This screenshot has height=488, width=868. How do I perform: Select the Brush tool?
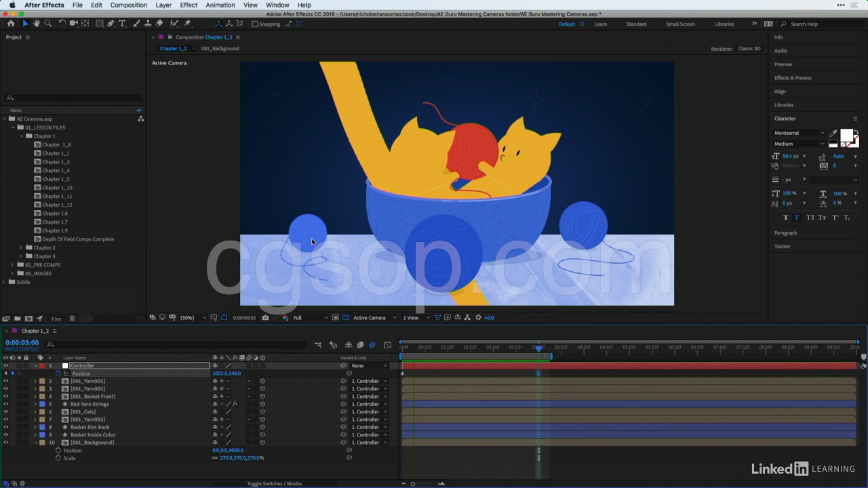pos(136,24)
